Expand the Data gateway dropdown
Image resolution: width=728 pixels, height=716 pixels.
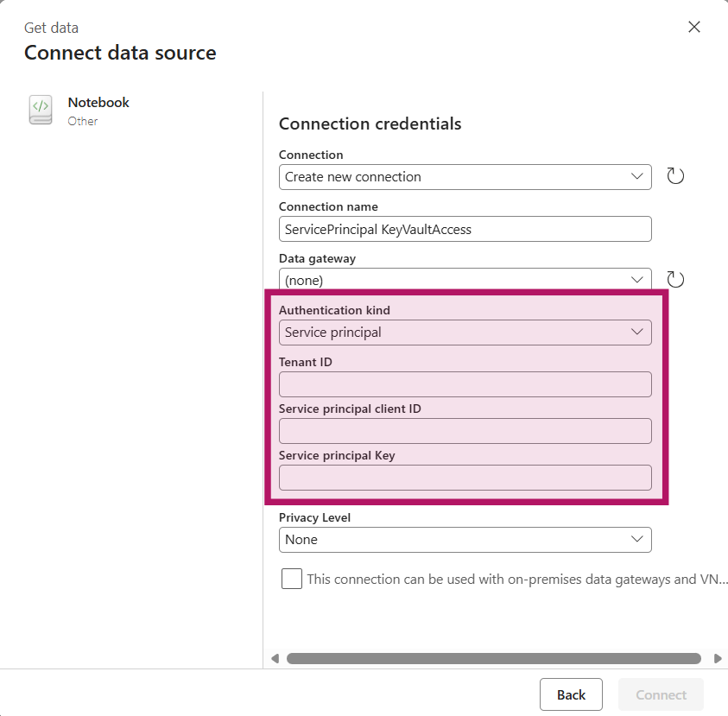point(465,280)
